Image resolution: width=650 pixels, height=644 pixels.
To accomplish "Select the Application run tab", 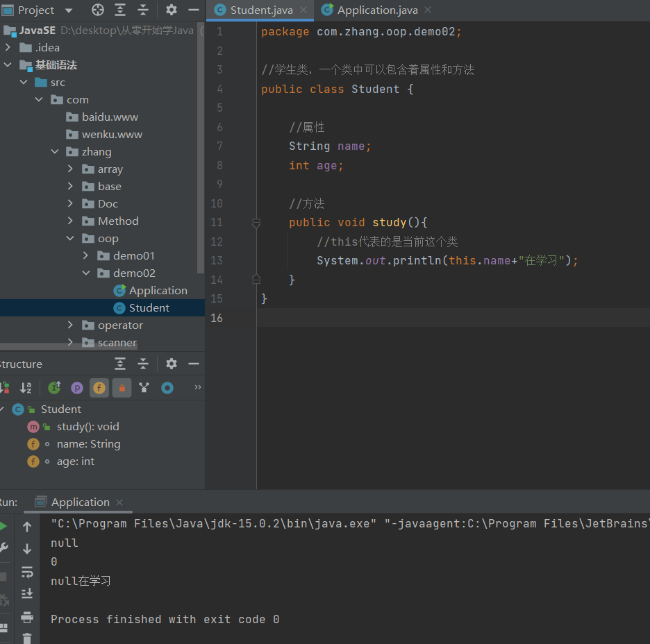I will (x=80, y=502).
